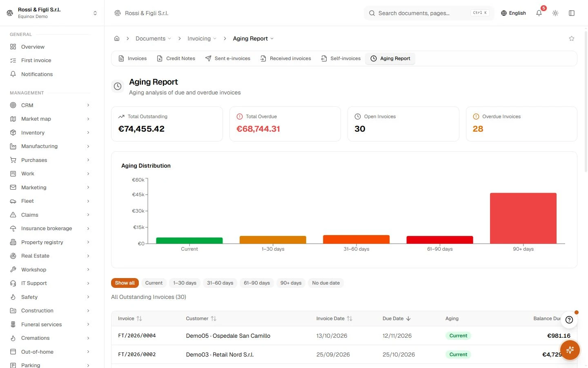Filter by 31–60 days aging
588x368 pixels.
pyautogui.click(x=220, y=283)
